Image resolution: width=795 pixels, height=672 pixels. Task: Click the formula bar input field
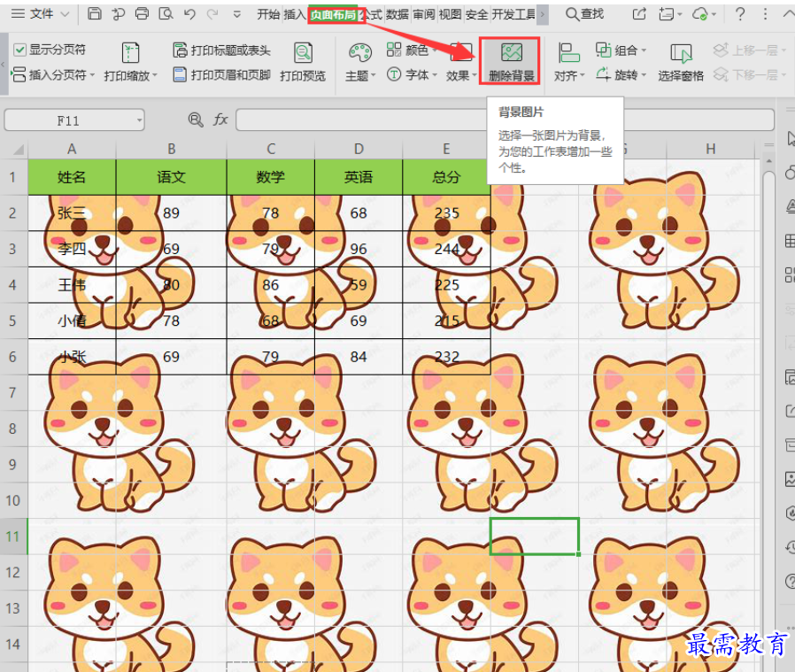(505, 120)
